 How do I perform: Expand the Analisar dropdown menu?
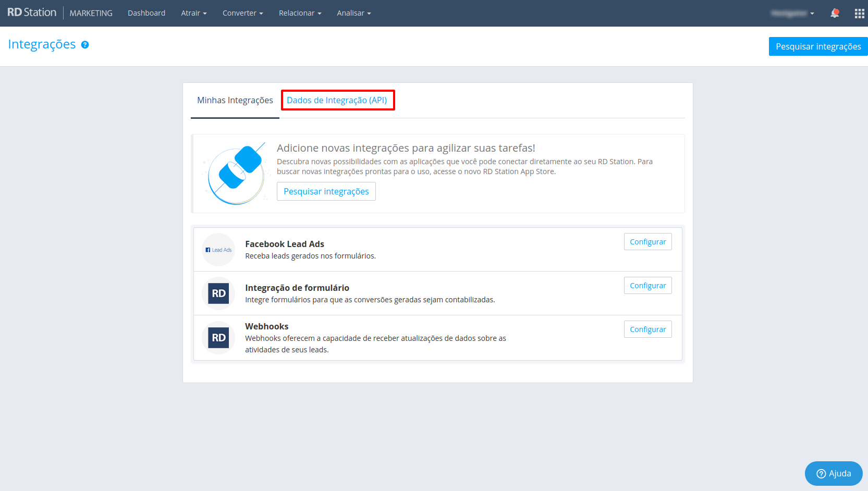(x=354, y=13)
